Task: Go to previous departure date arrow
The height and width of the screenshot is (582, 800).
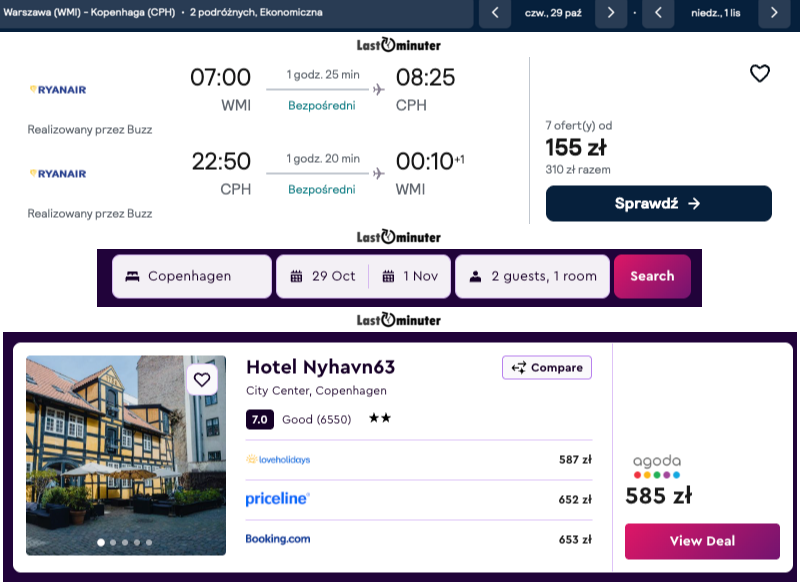Action: 495,13
